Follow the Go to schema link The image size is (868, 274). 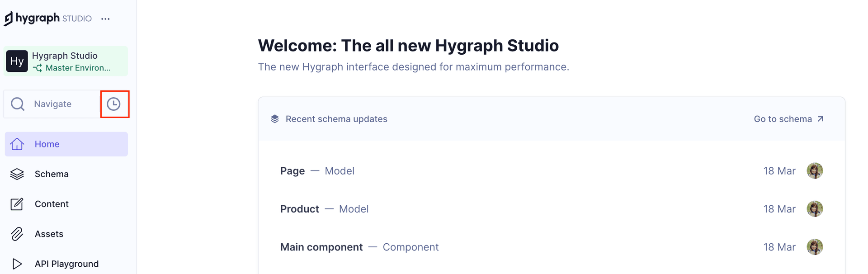point(788,119)
